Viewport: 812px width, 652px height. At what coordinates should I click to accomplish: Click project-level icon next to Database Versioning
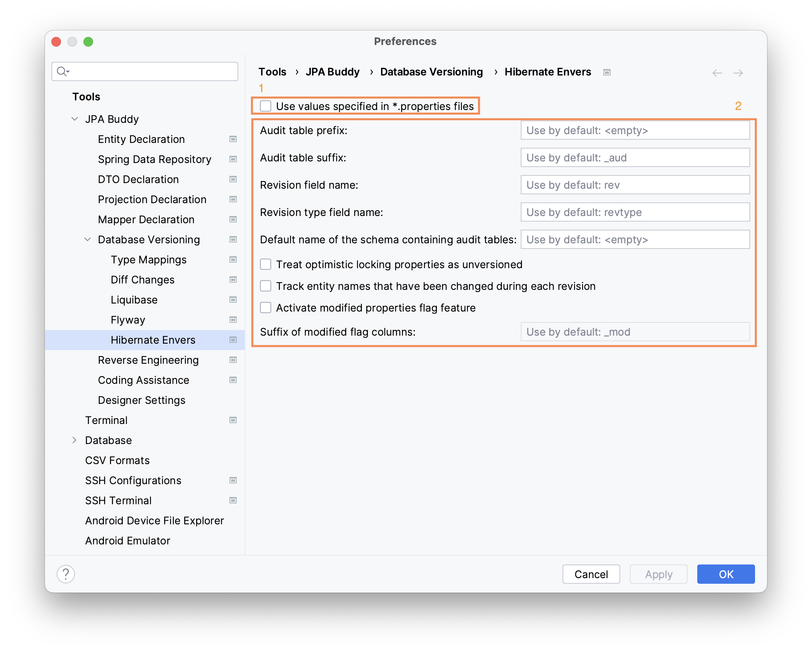[x=233, y=239]
